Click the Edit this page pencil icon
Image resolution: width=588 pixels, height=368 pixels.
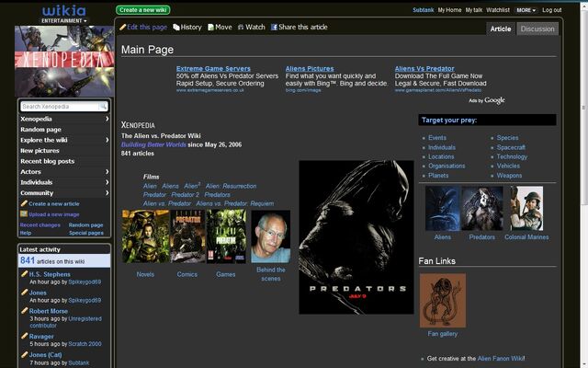(x=122, y=27)
